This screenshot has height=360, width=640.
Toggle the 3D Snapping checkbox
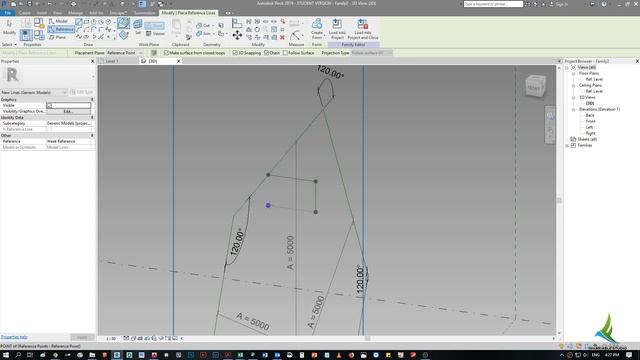pos(235,53)
